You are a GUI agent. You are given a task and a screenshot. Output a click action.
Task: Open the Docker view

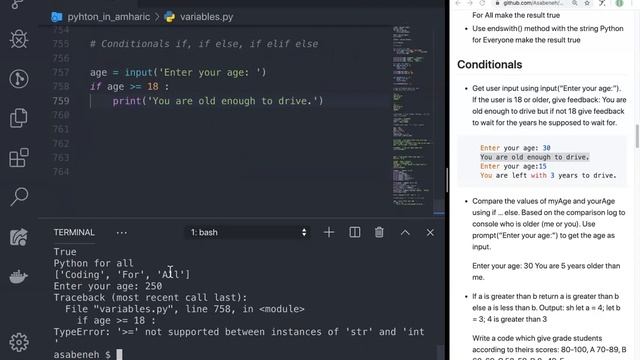click(x=19, y=277)
